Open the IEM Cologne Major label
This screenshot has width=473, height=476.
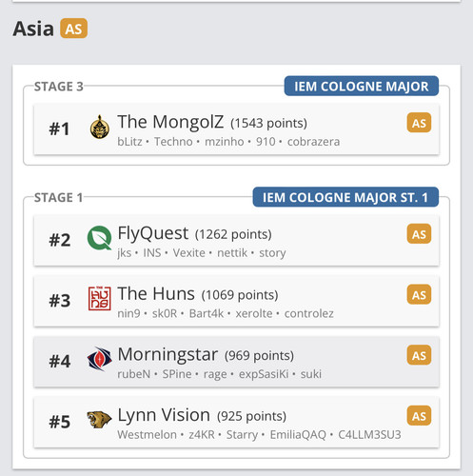(362, 86)
